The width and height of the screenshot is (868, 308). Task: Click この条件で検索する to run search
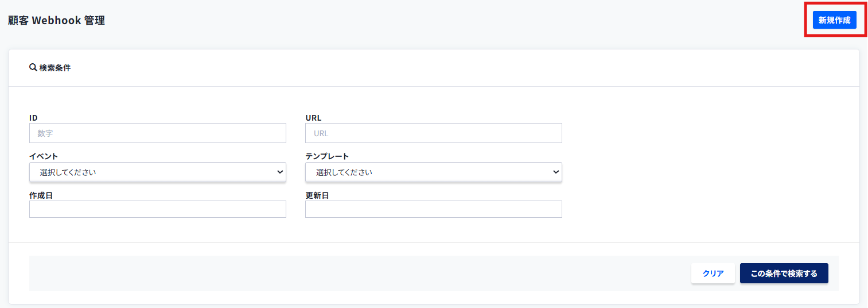(x=784, y=274)
